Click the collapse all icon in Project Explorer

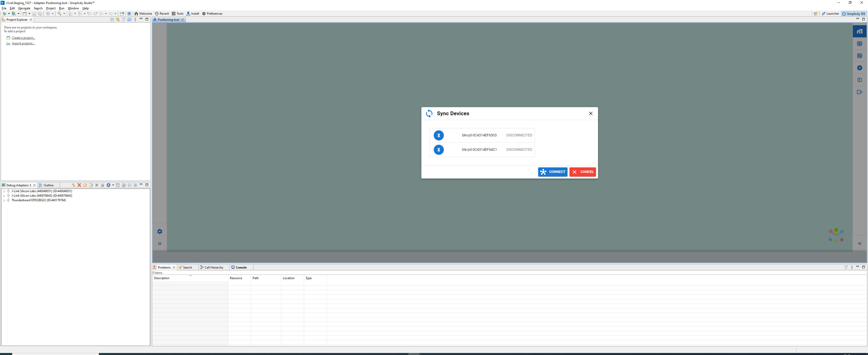click(112, 19)
